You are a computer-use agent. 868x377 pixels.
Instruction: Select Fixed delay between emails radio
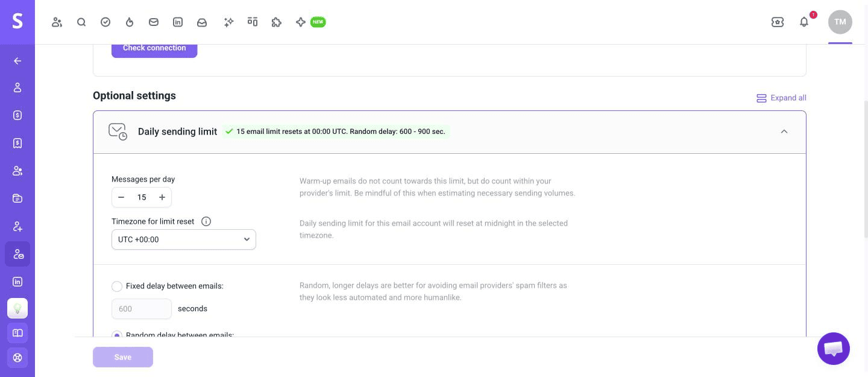coord(117,286)
